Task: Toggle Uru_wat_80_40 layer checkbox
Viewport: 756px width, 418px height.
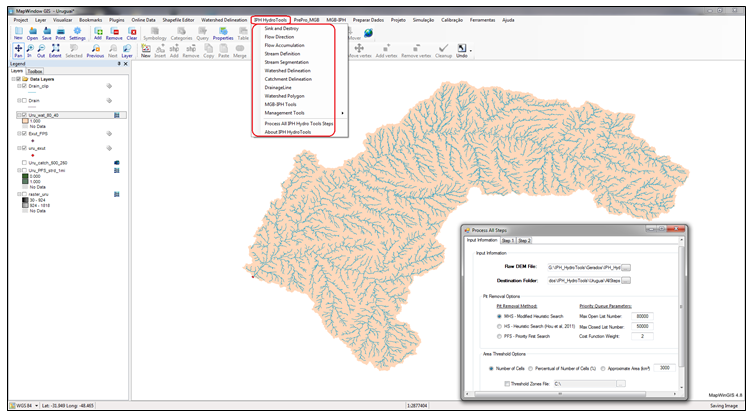Action: [x=24, y=115]
